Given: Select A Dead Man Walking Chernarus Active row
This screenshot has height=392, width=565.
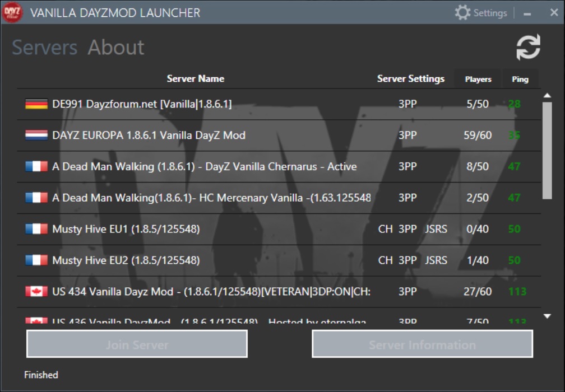Looking at the screenshot, I should [x=279, y=167].
